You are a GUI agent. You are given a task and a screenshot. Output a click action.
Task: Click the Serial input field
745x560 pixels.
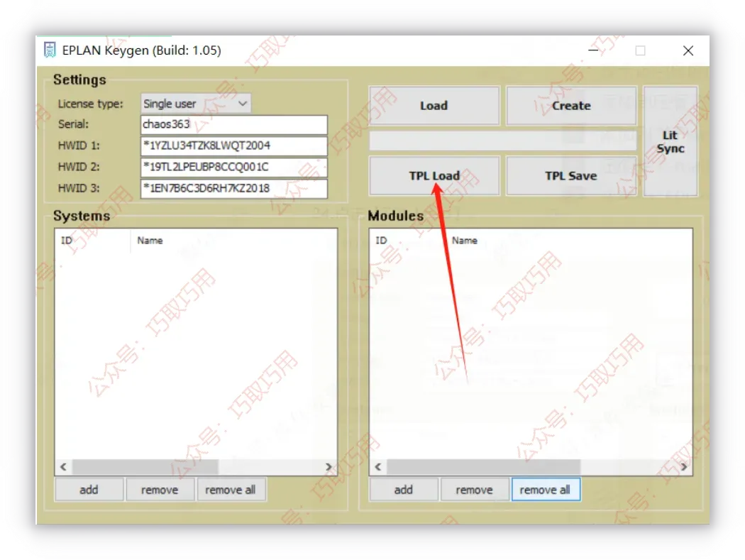(233, 124)
